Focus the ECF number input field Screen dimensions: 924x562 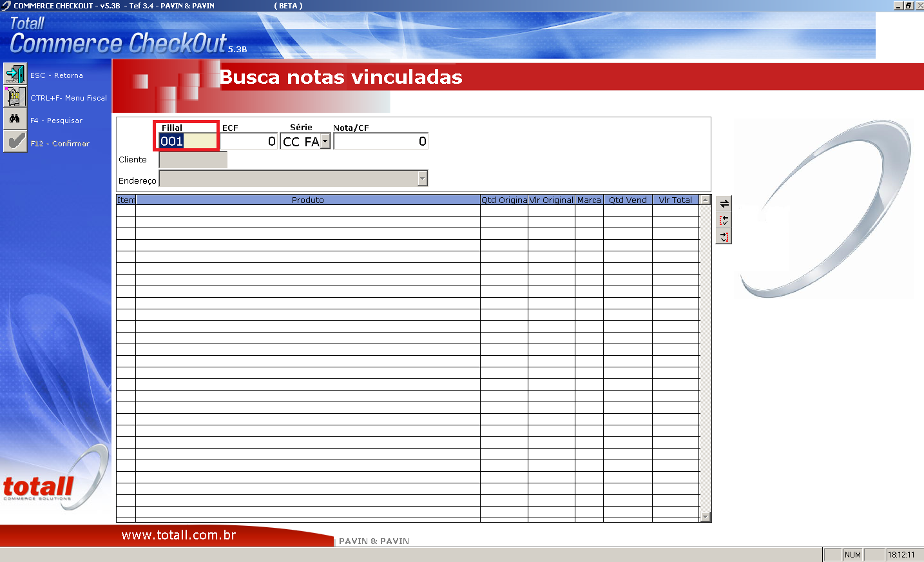point(249,141)
